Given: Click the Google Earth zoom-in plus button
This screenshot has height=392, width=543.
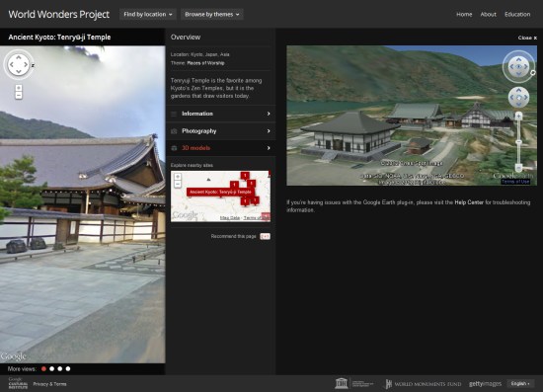Looking at the screenshot, I should click(518, 116).
